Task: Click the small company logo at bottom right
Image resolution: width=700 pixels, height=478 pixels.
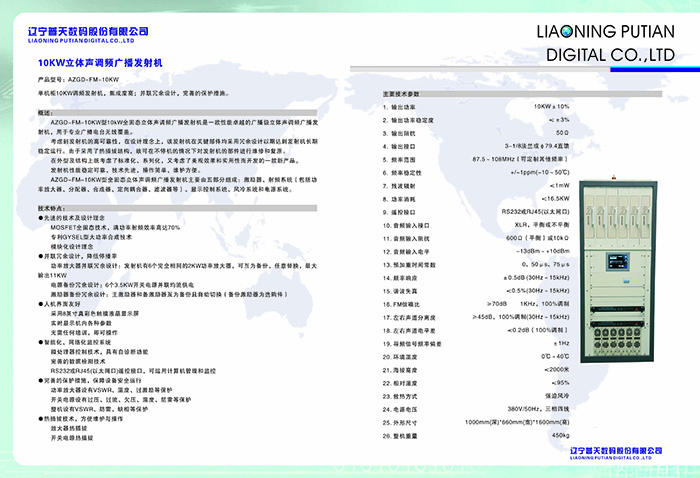Action: pos(616,453)
